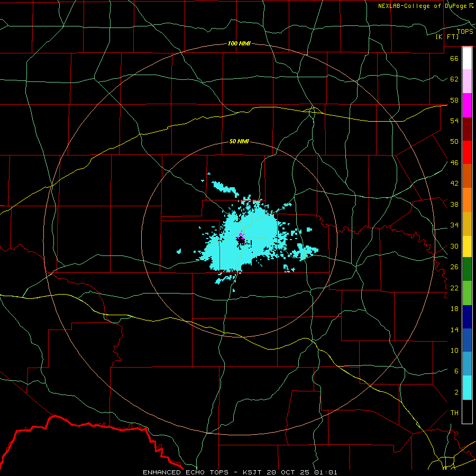Click the KSJT radar site identifier
The height and width of the screenshot is (476, 476).
[x=252, y=472]
